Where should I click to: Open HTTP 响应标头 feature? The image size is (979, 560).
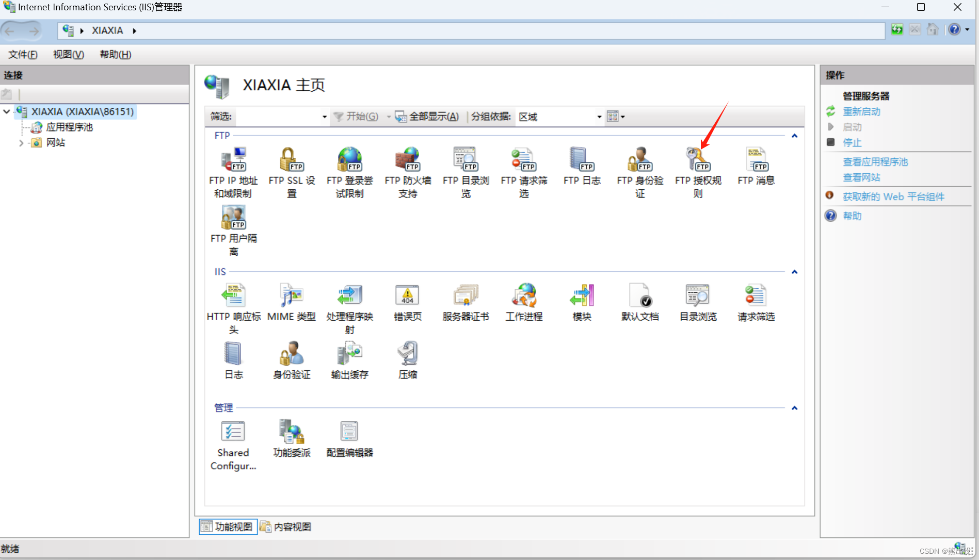point(233,308)
